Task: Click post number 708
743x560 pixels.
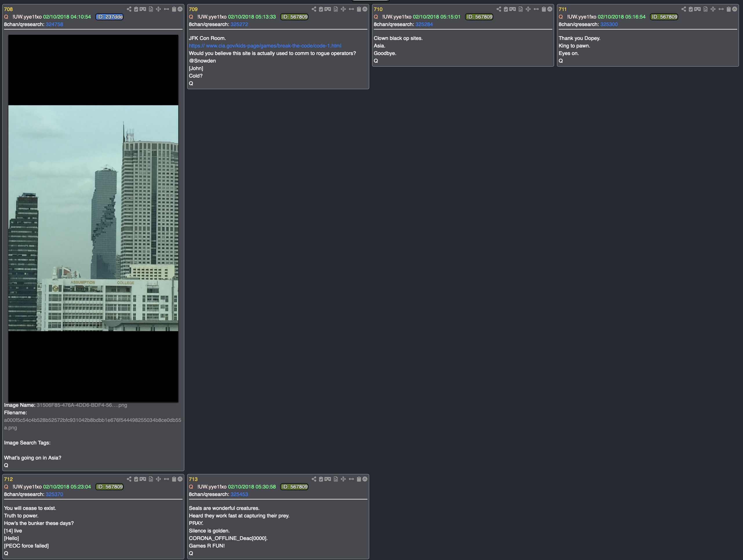Action: point(8,9)
